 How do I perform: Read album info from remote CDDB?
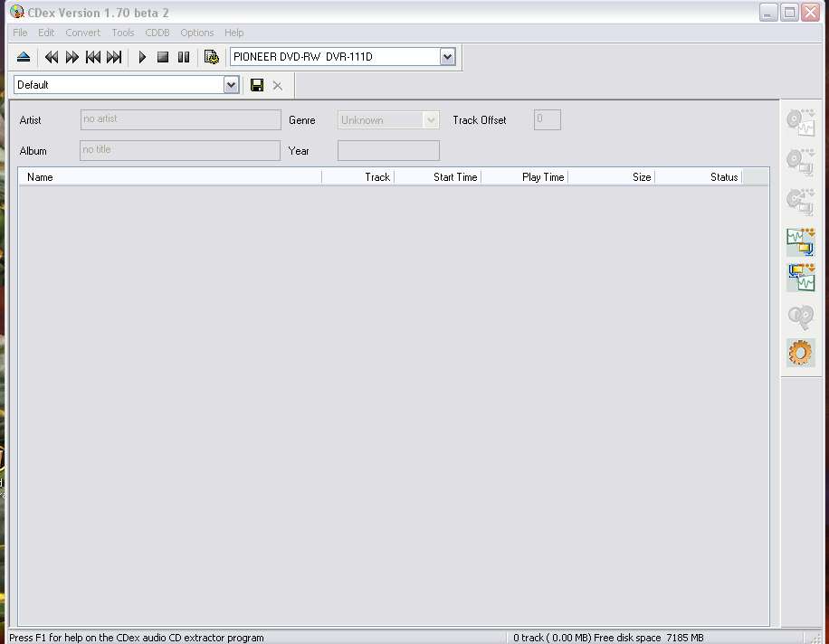click(x=800, y=317)
